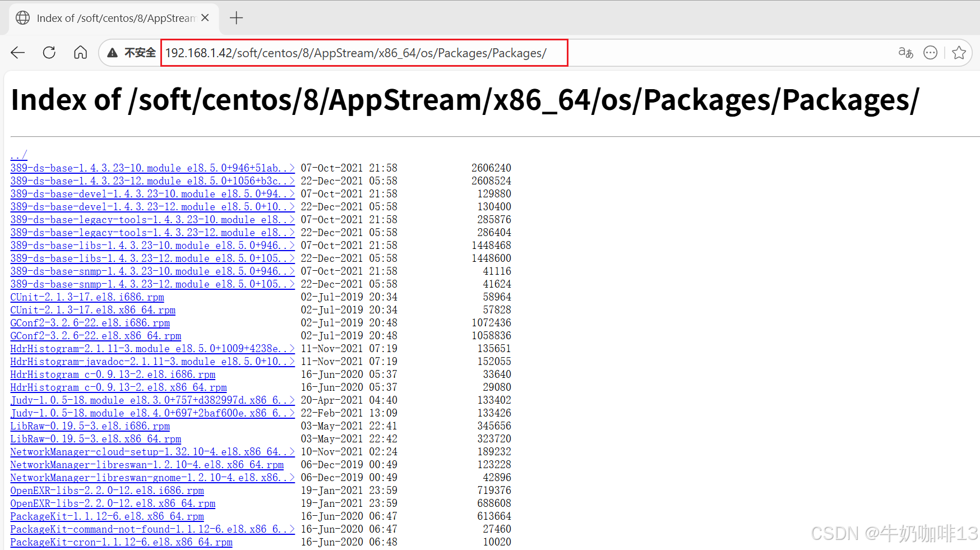Open NetworkManager-libreswan-gnome-1.2.10-4 link
This screenshot has height=550, width=980.
[x=152, y=478]
